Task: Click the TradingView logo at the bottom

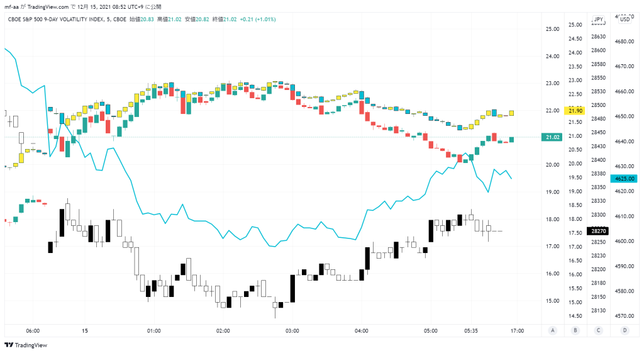Action: [26, 345]
